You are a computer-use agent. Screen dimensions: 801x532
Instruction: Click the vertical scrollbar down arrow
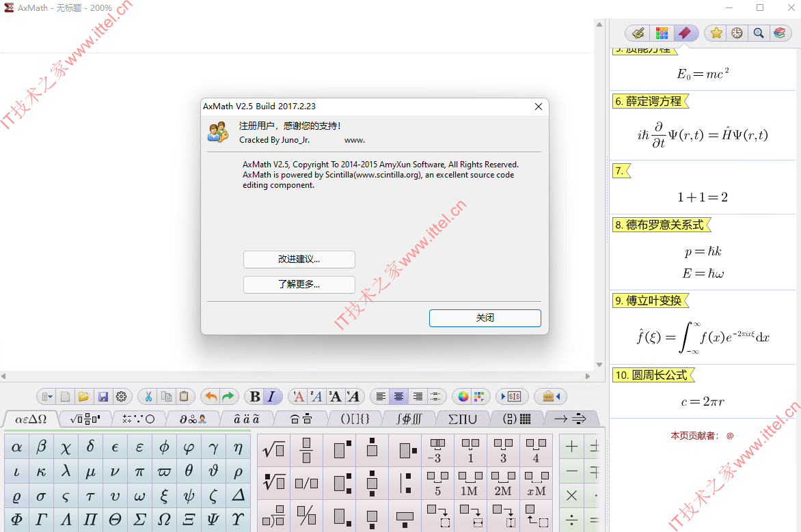pos(599,365)
